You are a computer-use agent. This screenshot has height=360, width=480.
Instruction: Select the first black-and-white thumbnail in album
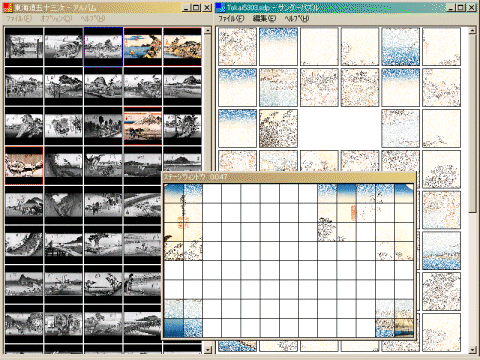[x=24, y=47]
